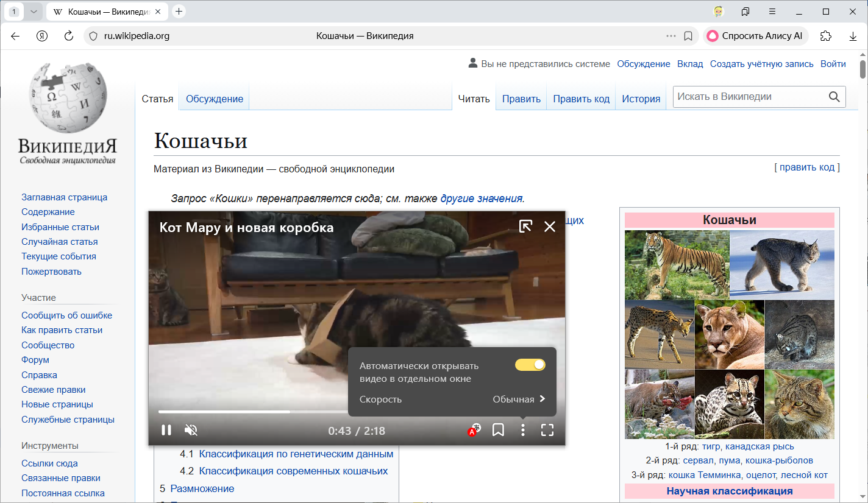This screenshot has width=868, height=503.
Task: Bookmark the video in the player
Action: tap(498, 431)
